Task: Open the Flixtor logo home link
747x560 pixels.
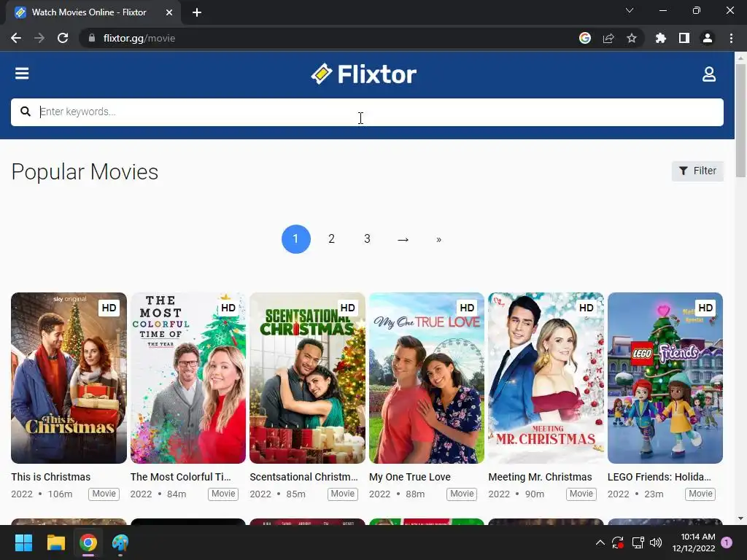Action: pyautogui.click(x=364, y=74)
